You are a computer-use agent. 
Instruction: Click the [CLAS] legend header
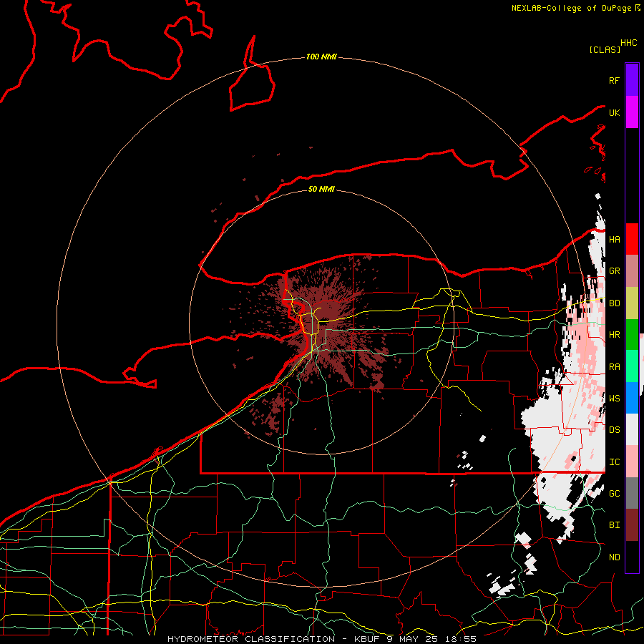coord(605,49)
